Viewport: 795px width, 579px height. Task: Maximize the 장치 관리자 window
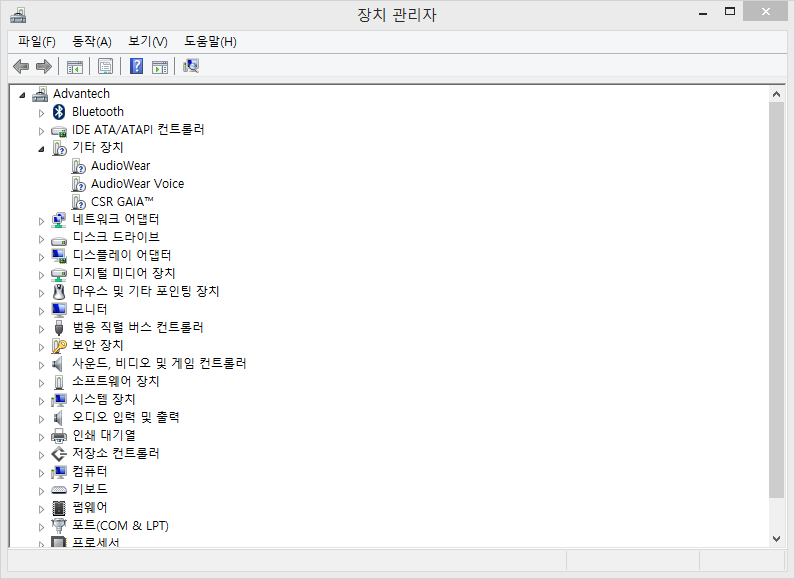pos(730,12)
